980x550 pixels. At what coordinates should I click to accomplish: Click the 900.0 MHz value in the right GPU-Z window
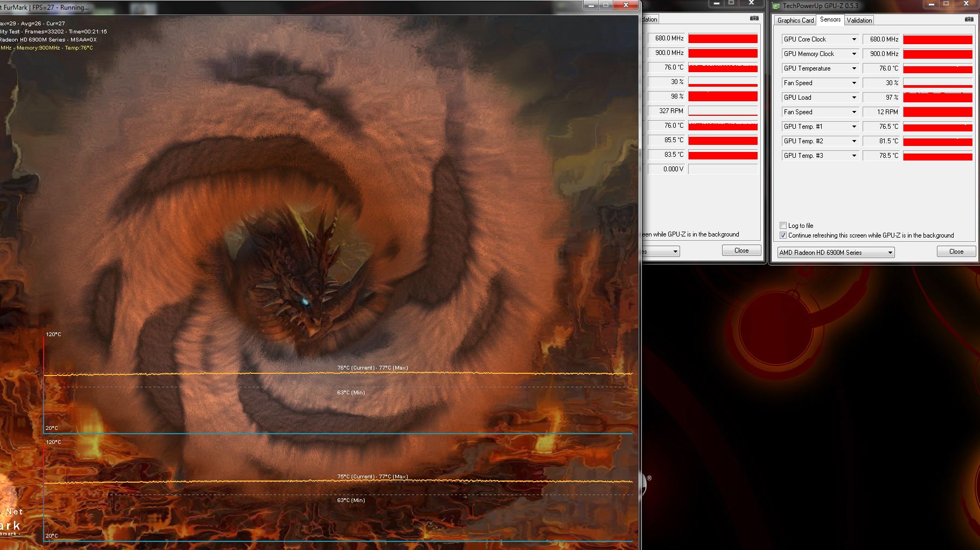[x=881, y=54]
